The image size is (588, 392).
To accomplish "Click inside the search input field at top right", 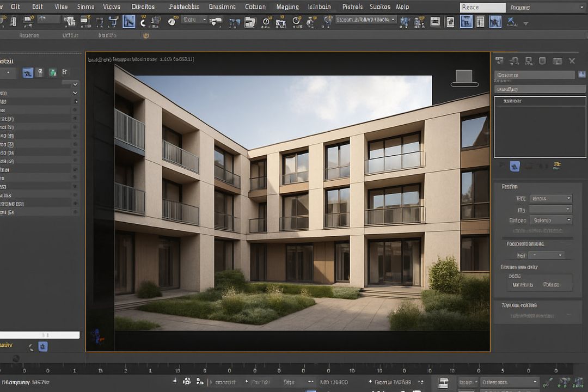I will pyautogui.click(x=481, y=7).
